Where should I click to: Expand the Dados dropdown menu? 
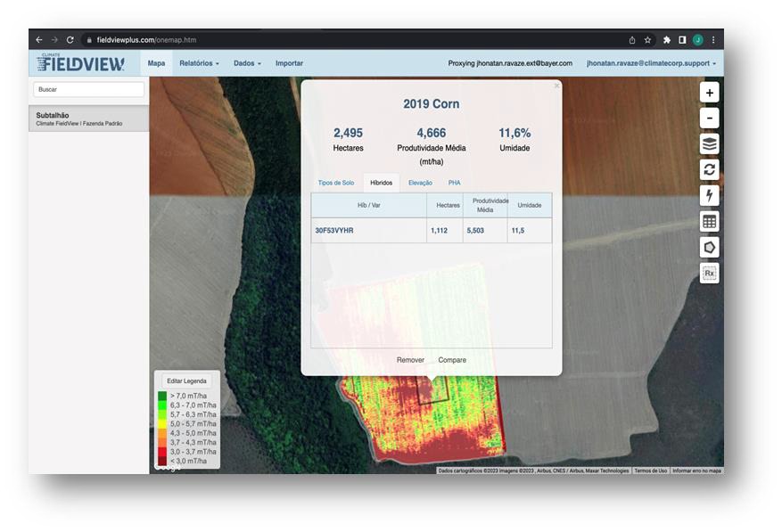[x=247, y=63]
